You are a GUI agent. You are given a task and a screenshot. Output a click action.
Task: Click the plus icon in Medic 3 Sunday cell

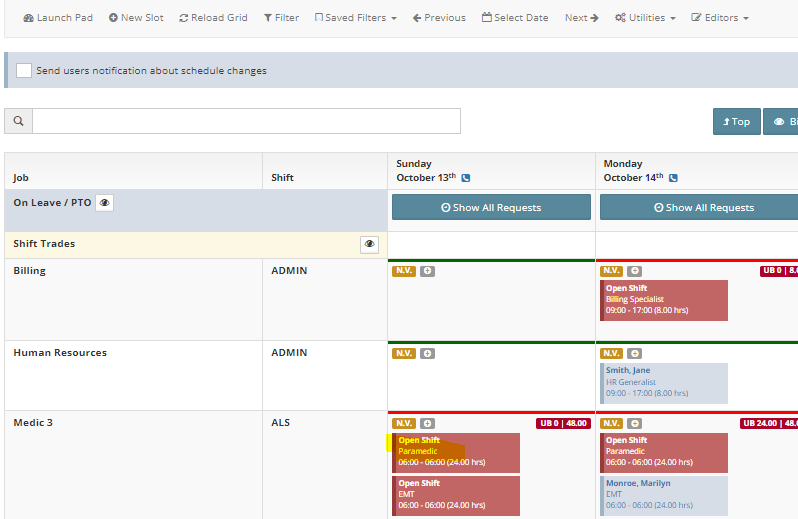427,423
